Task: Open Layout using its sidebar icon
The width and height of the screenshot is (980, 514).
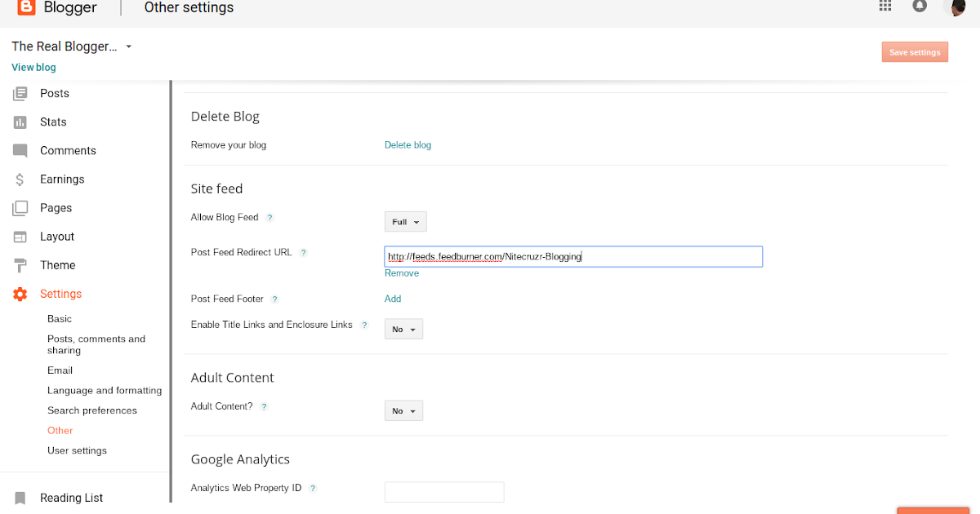Action: [x=20, y=236]
